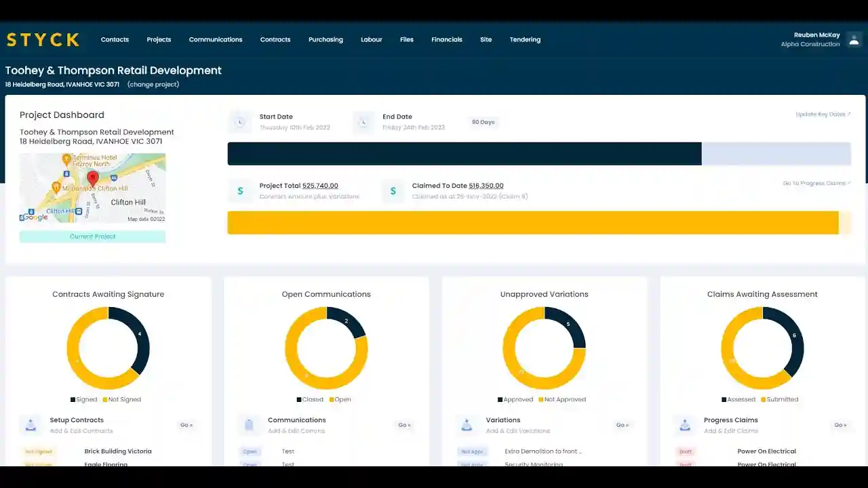868x488 pixels.
Task: Select Extra Demolition to front variation row
Action: (x=544, y=451)
